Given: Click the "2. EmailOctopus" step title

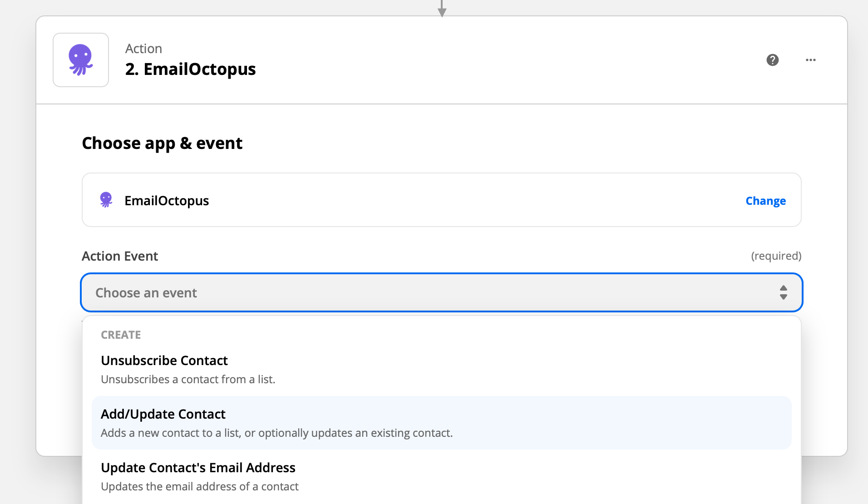Looking at the screenshot, I should (190, 69).
